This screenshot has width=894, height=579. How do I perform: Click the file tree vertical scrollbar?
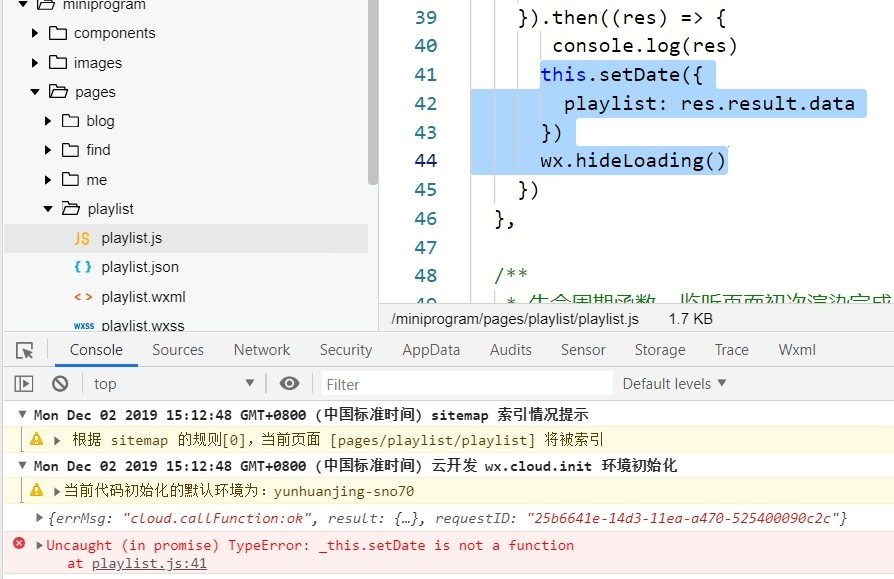click(373, 92)
